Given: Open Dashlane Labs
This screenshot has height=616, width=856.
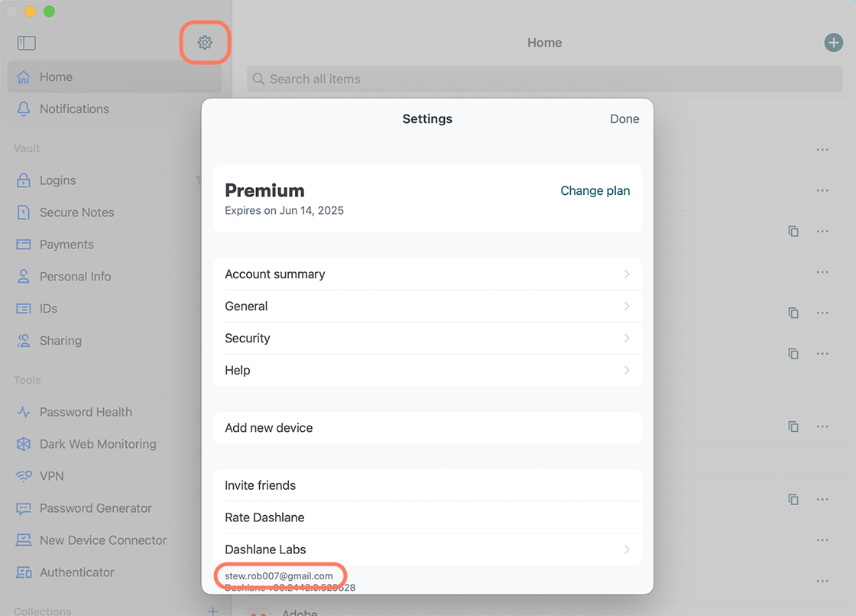Looking at the screenshot, I should tap(426, 550).
